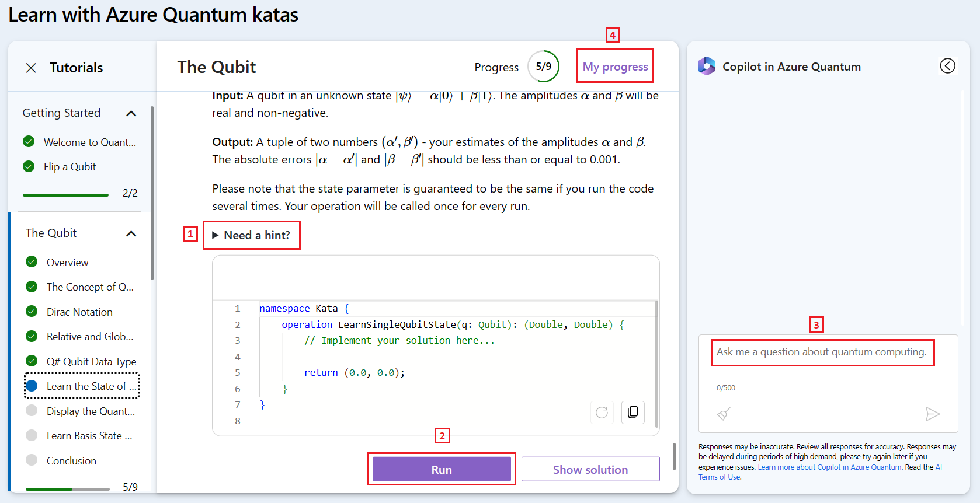Open Display the Quant... lesson
The width and height of the screenshot is (980, 503).
[x=91, y=411]
